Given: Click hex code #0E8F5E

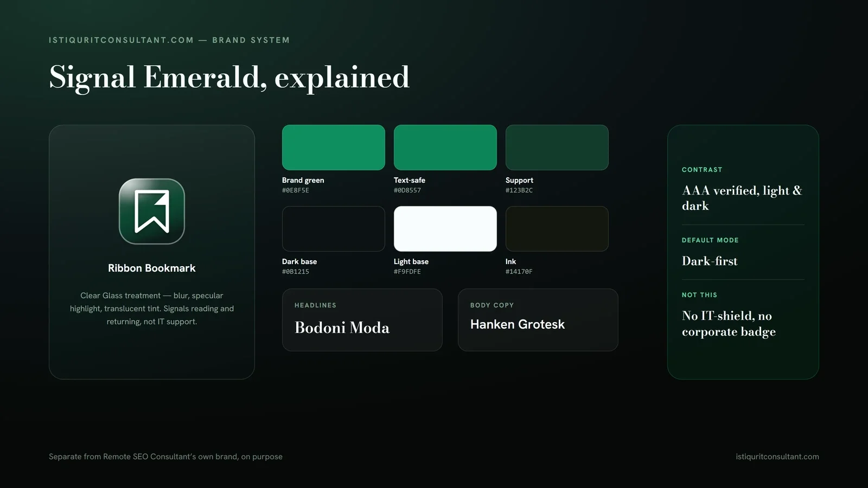Looking at the screenshot, I should [x=296, y=190].
